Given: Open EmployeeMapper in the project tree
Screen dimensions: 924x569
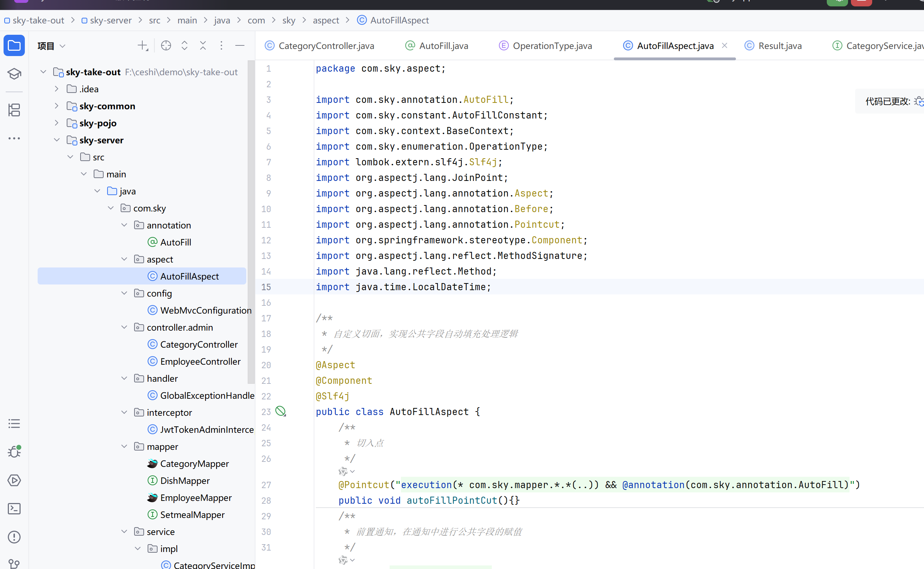Looking at the screenshot, I should (196, 497).
